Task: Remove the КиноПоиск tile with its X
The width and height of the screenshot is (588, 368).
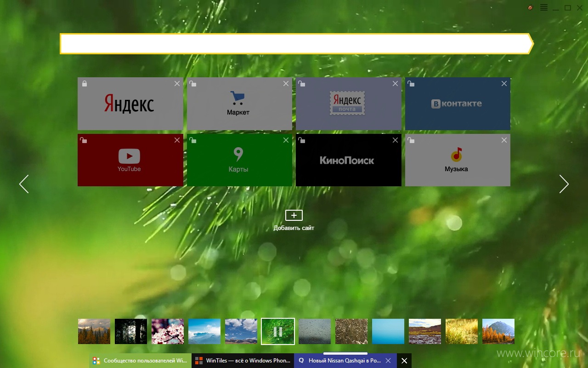Action: (395, 140)
